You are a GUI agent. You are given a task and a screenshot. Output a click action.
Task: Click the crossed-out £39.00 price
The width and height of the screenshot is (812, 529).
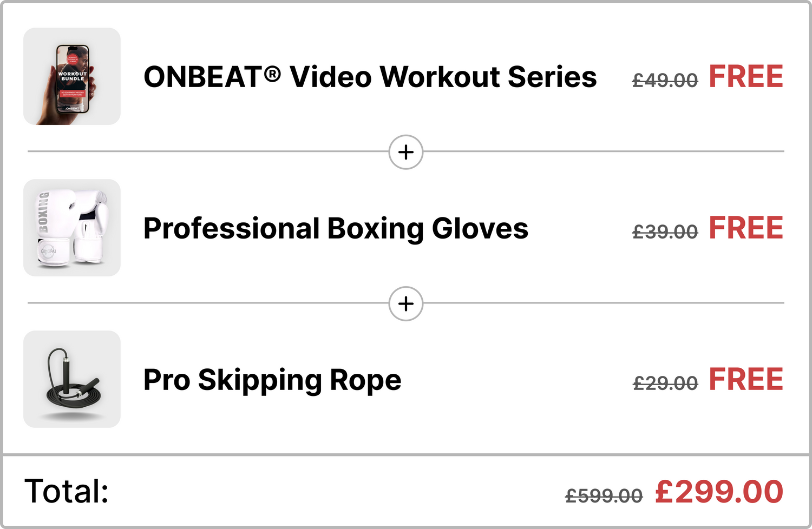click(665, 232)
